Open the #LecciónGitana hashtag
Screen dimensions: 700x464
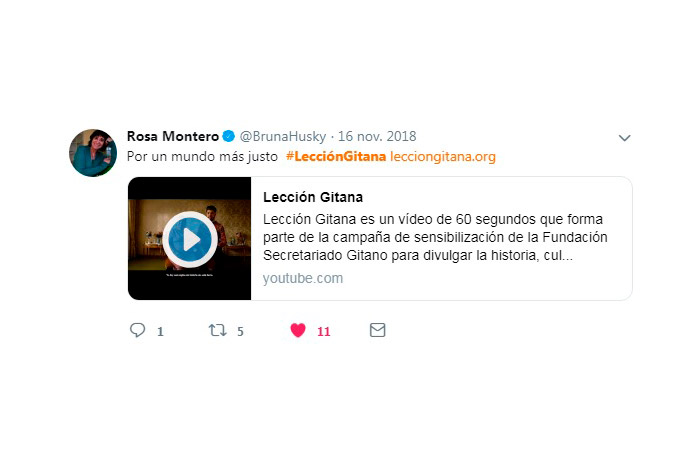click(336, 156)
